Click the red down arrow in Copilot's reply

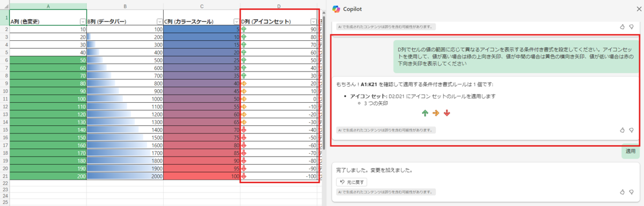447,113
